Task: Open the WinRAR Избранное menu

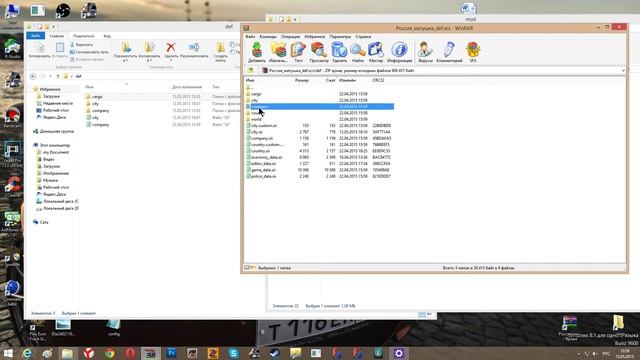Action: [x=314, y=37]
